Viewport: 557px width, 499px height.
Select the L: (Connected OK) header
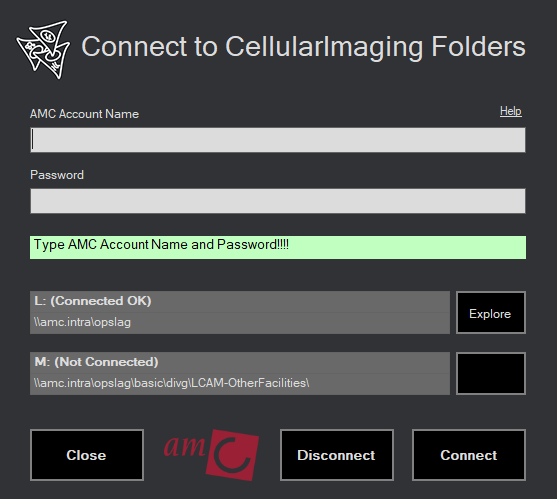tap(240, 302)
